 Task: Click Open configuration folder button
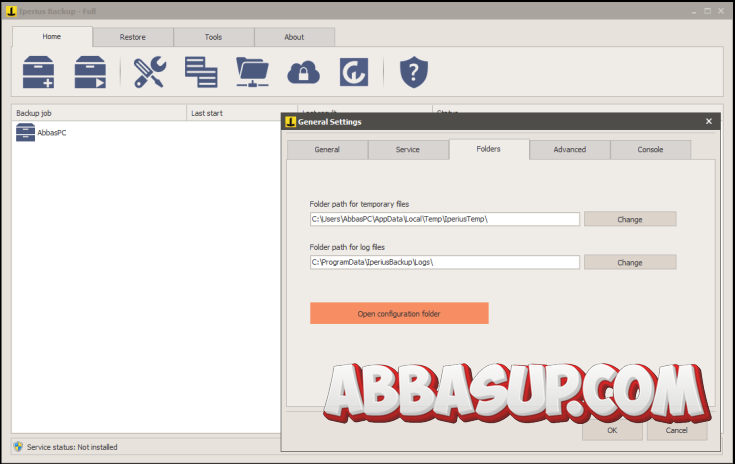(x=399, y=314)
